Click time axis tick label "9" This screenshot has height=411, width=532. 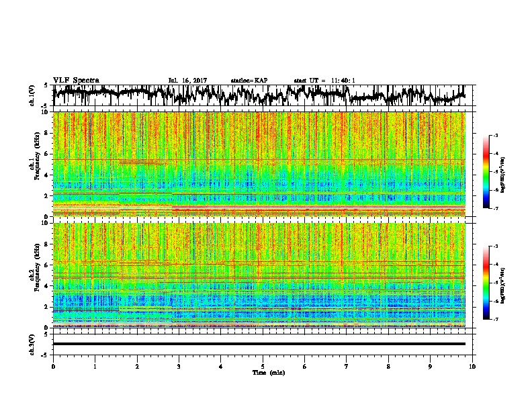[x=430, y=367]
